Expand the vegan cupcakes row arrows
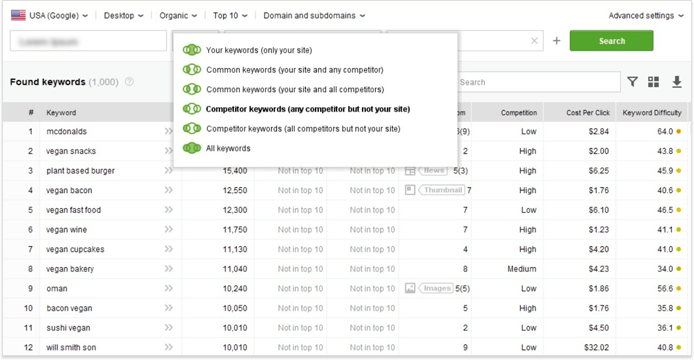Viewport: 694px width, 360px height. pos(168,249)
